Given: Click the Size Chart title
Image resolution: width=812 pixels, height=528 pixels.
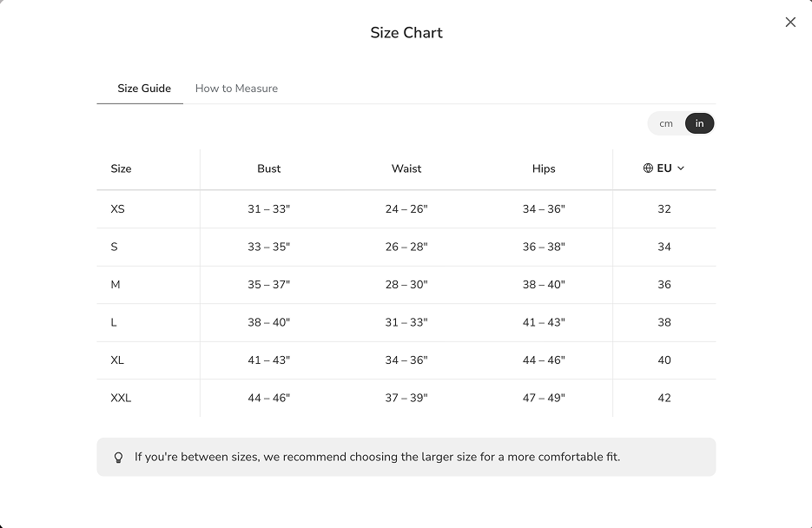Looking at the screenshot, I should (406, 33).
